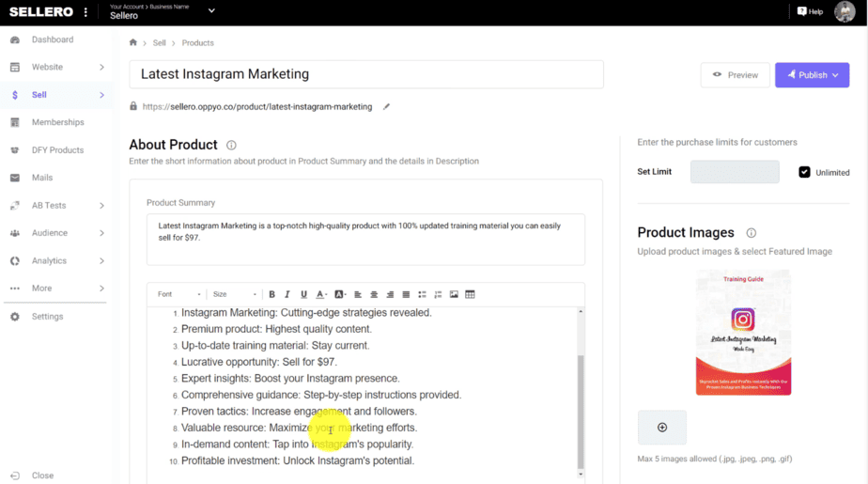Click list item 'Profitable investment: Unlock Instagram's potential.'
Screen dimensions: 868x484
click(x=298, y=461)
